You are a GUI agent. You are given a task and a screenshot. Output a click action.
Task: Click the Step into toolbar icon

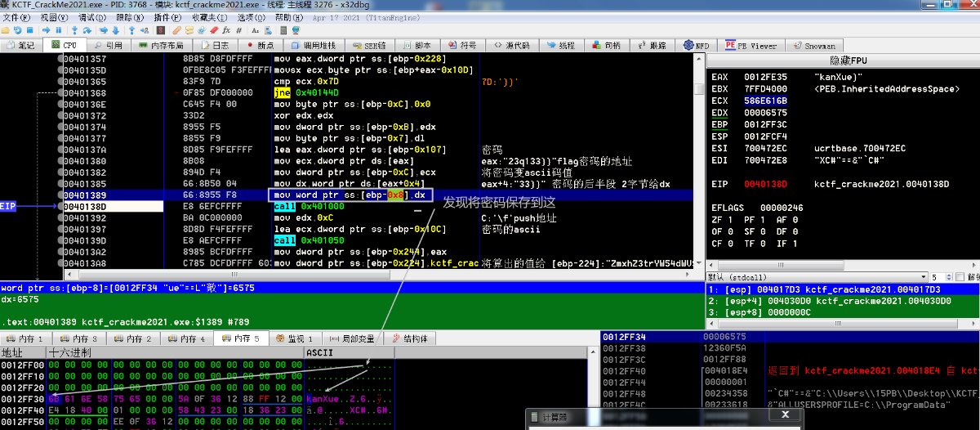(75, 30)
